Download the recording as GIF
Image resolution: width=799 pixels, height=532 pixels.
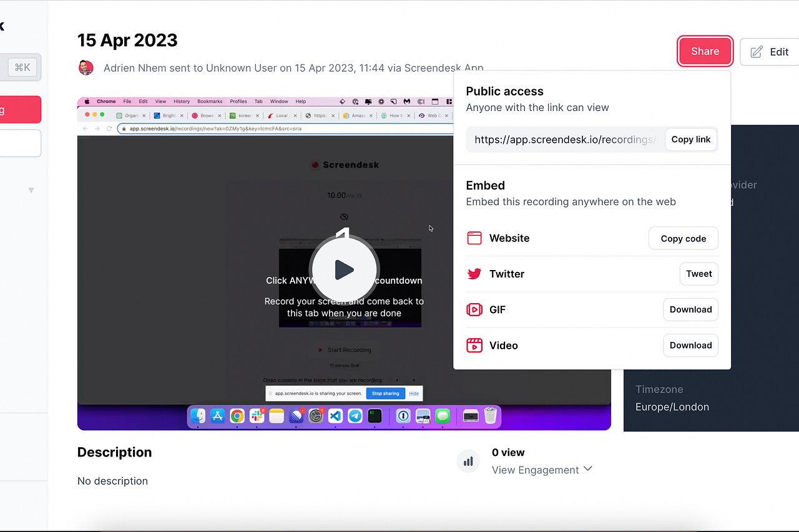point(690,309)
